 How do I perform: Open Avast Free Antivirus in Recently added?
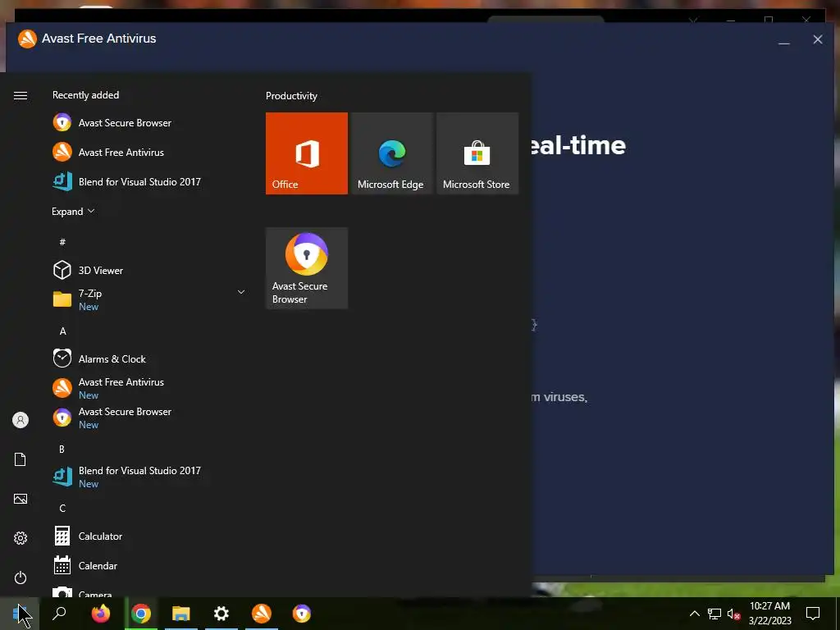(x=149, y=152)
